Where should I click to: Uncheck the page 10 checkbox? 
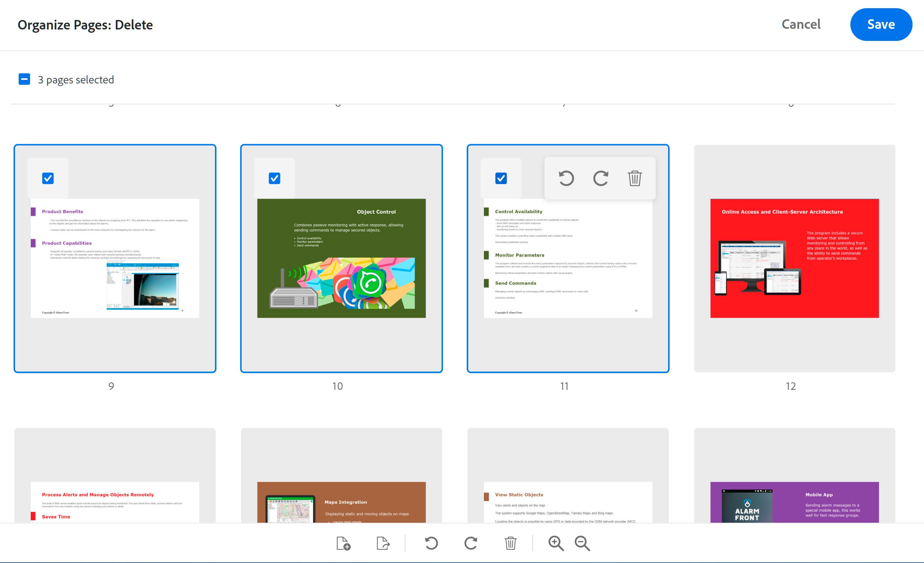pos(275,178)
